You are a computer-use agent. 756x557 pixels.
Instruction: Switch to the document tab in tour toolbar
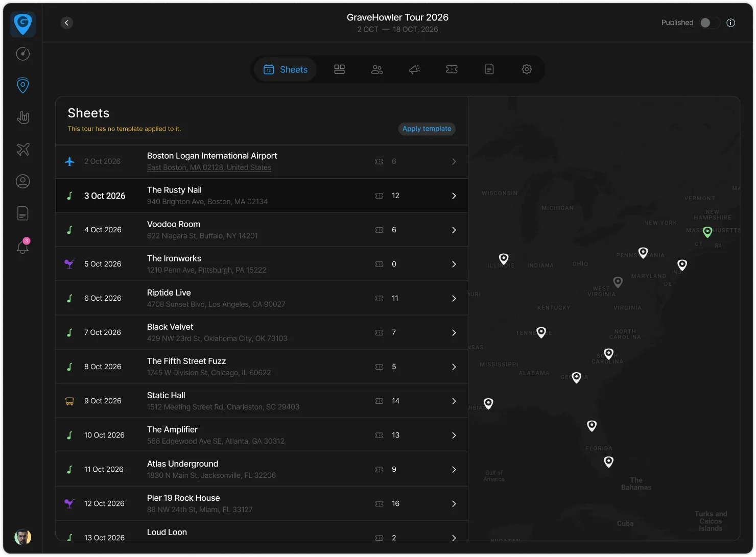click(x=489, y=69)
